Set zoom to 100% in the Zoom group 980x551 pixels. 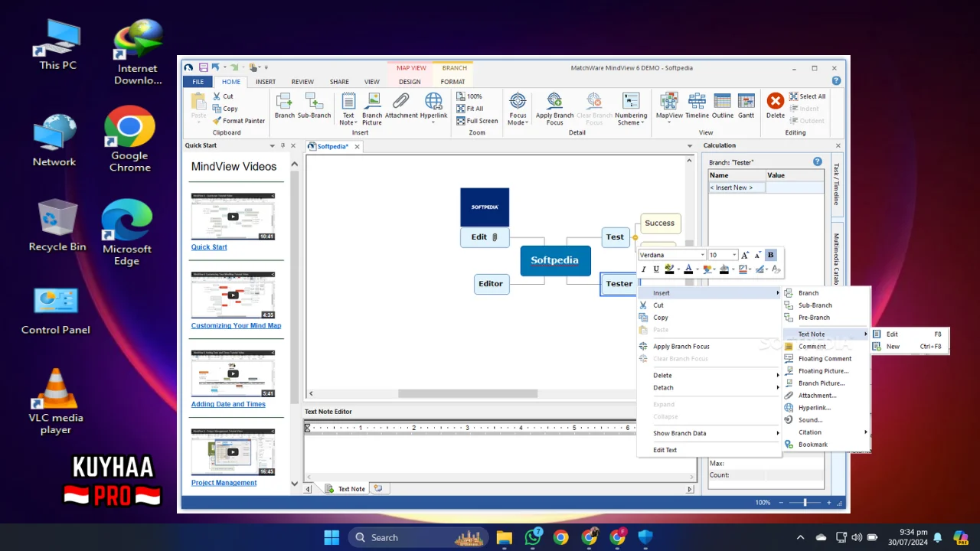(x=469, y=96)
